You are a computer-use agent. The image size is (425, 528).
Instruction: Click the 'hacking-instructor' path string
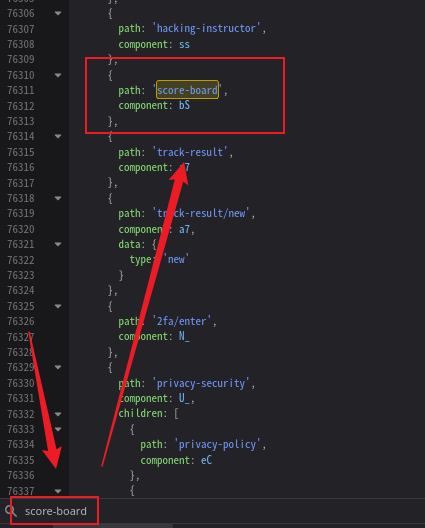pos(208,28)
